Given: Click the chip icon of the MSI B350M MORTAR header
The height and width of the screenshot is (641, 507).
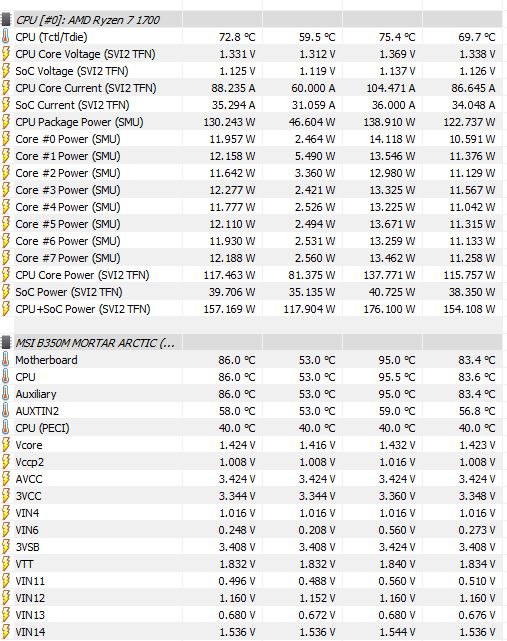Looking at the screenshot, I should pyautogui.click(x=6, y=343).
